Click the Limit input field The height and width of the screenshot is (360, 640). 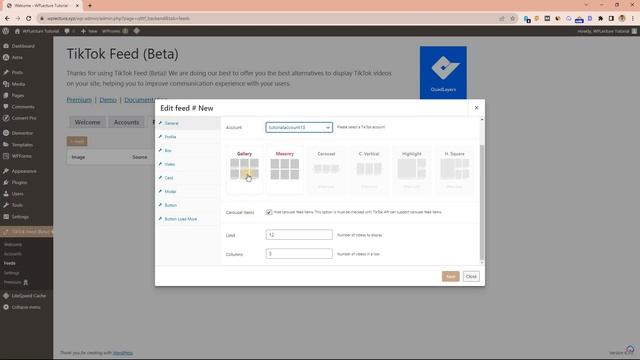tap(299, 235)
